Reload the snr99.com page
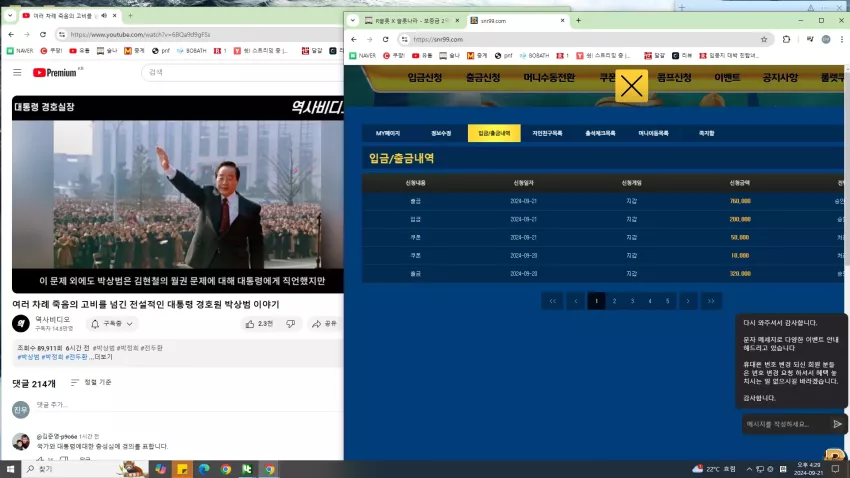The image size is (850, 478). click(x=385, y=39)
